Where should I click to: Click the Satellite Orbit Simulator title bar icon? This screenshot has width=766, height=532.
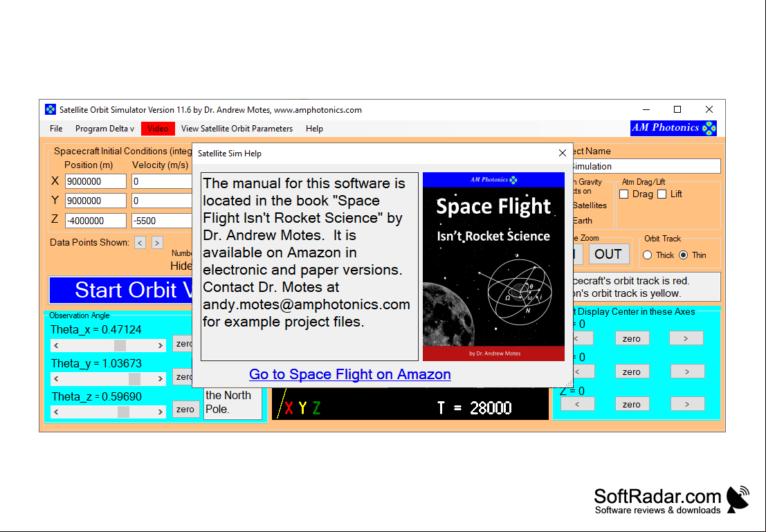[51, 109]
